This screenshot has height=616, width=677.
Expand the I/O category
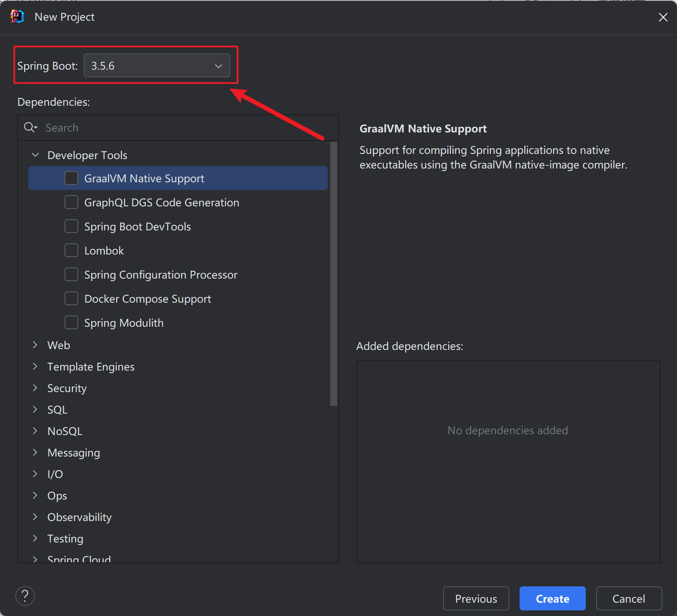(x=35, y=474)
